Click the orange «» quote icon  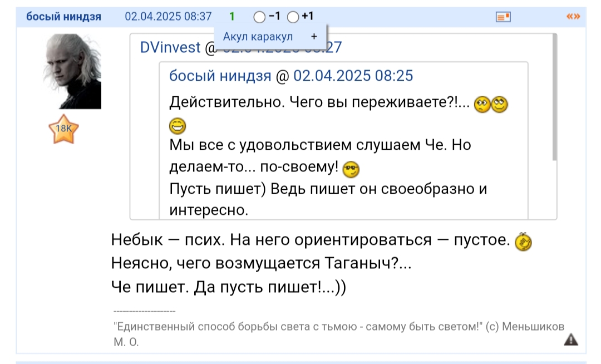[x=573, y=17]
